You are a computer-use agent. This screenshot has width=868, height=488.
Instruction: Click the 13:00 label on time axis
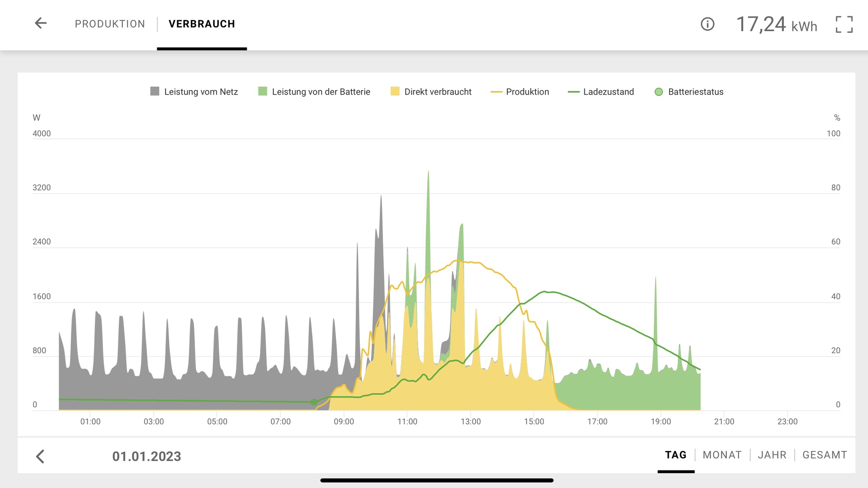pyautogui.click(x=471, y=422)
